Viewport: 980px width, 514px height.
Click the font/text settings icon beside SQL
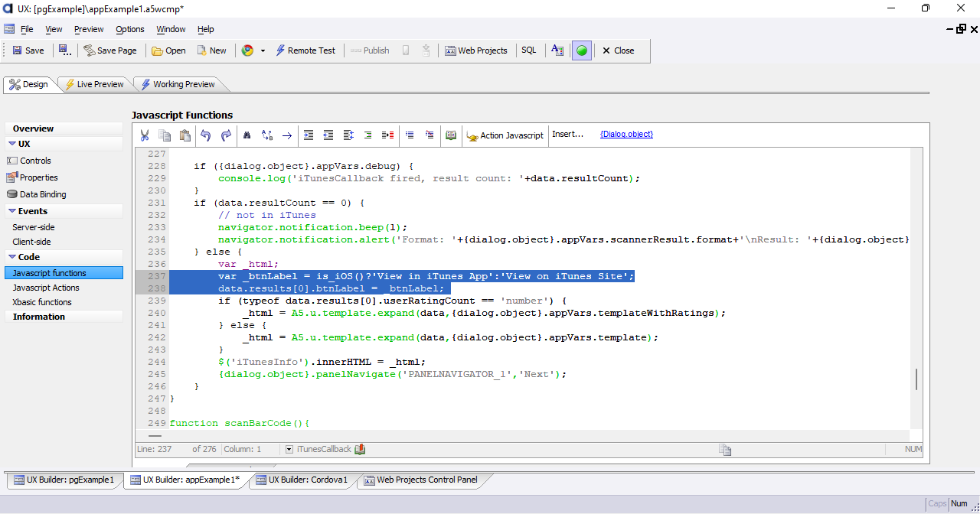click(557, 50)
